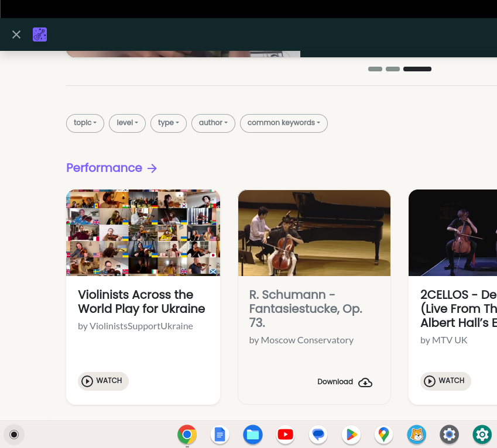The image size is (497, 448).
Task: Open Google Play Store from shelf
Action: (x=351, y=435)
